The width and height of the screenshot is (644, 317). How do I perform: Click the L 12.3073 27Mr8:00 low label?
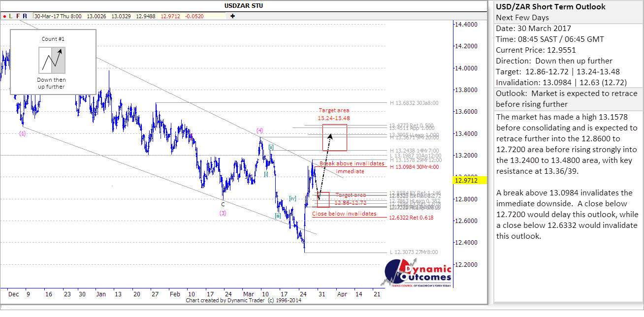point(414,252)
